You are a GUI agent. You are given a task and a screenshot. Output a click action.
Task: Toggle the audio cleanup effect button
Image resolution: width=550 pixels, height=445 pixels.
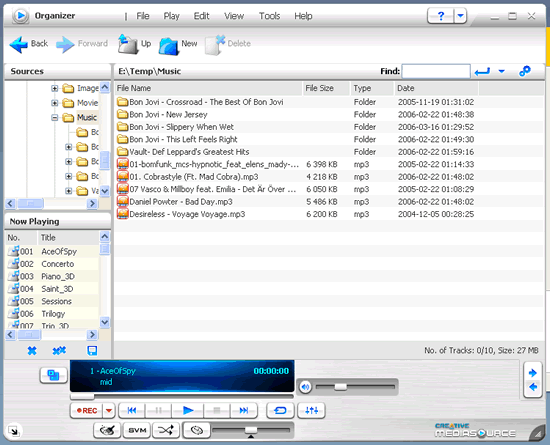pyautogui.click(x=107, y=430)
